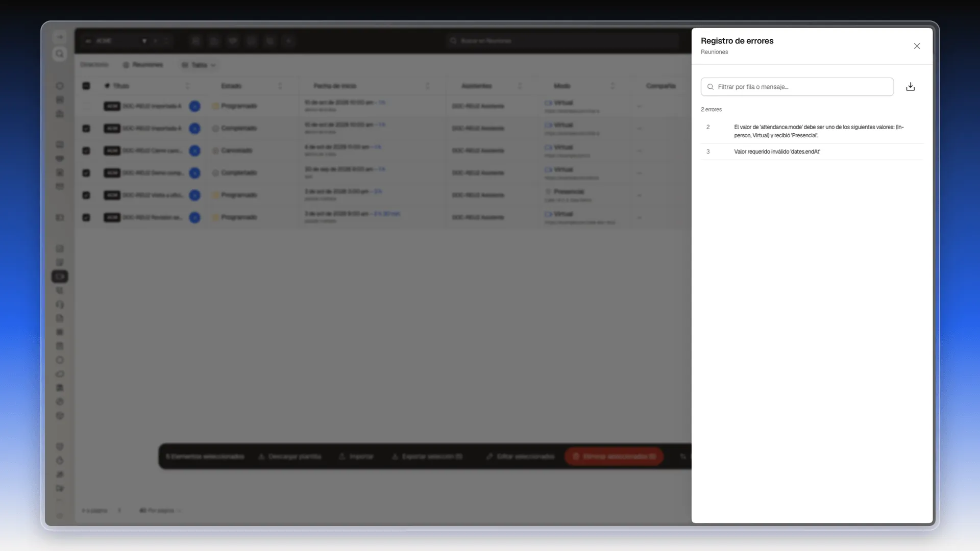Image resolution: width=980 pixels, height=551 pixels.
Task: Click Descargar plantilla in bottom bar
Action: coord(289,456)
